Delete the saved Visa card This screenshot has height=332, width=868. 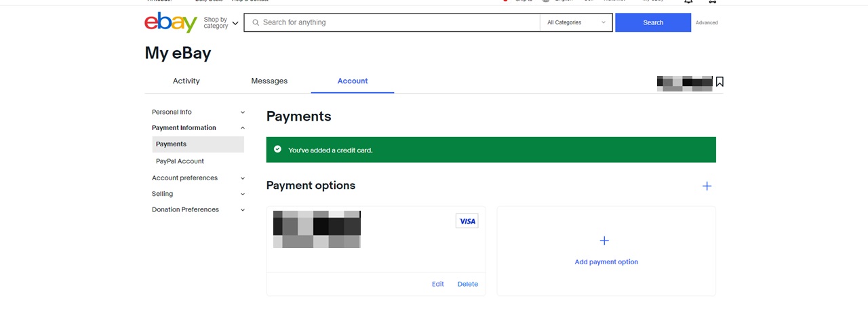(468, 284)
